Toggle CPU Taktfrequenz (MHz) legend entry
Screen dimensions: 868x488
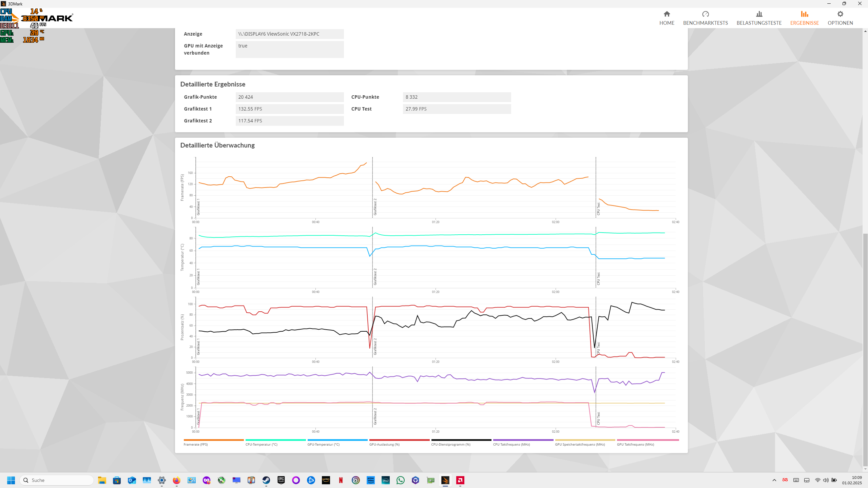[x=511, y=444]
